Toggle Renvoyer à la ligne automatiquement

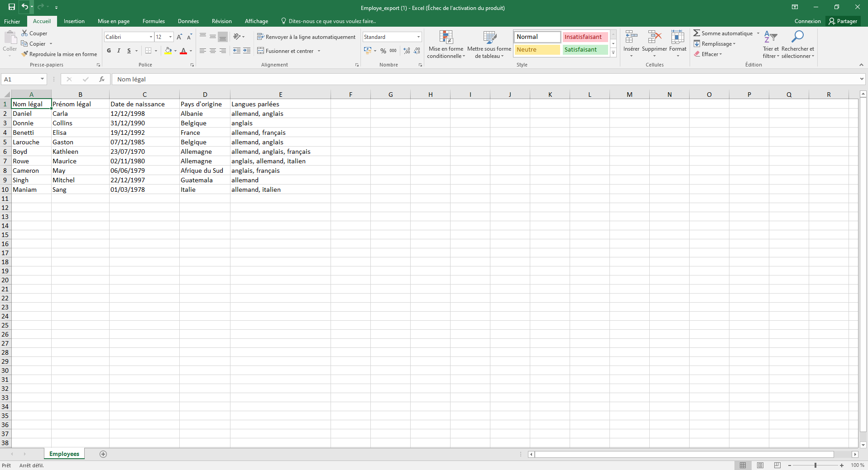[x=306, y=37]
